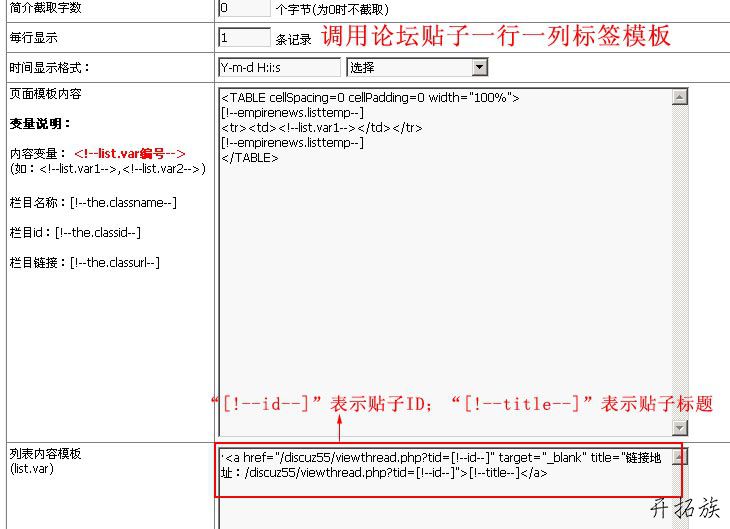Click the (list.var) text under the list template label

coord(32,468)
